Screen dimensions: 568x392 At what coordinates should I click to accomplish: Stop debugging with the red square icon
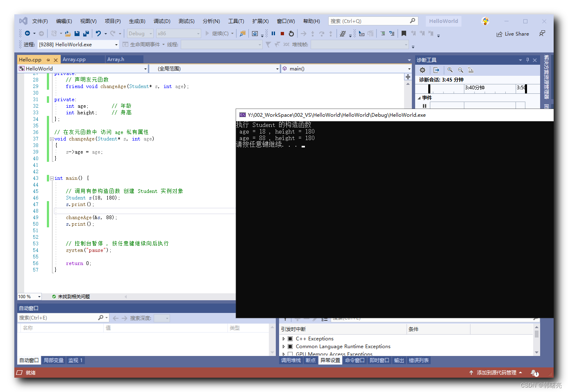point(282,34)
